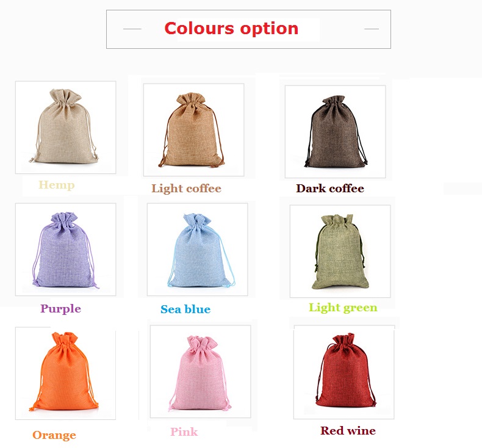Choose the Sea blue bag thumbnail
The height and width of the screenshot is (448, 482).
pyautogui.click(x=197, y=250)
